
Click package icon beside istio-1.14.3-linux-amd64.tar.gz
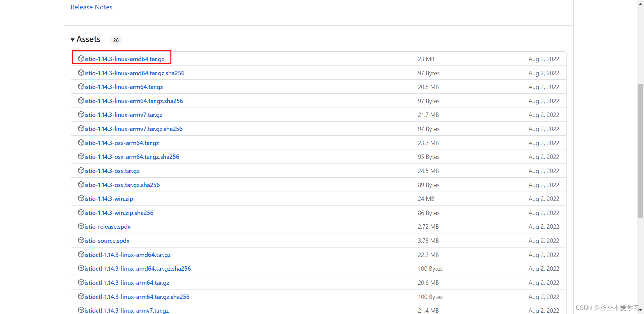tap(81, 58)
